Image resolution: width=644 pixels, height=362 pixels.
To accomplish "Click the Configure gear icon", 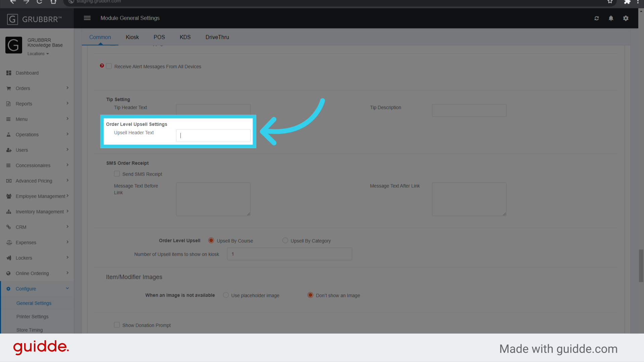I will 9,289.
